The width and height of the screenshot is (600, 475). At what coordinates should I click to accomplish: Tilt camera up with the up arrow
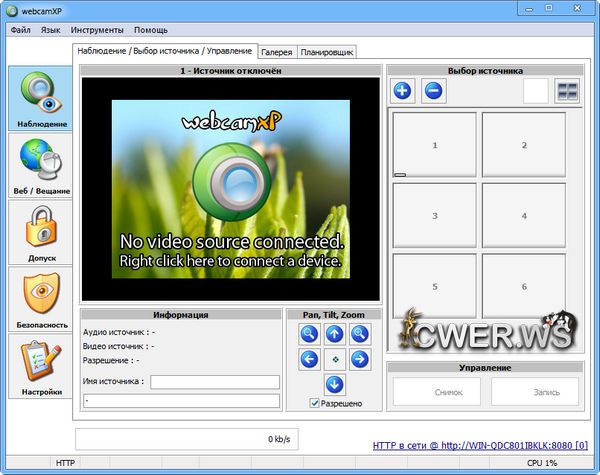[335, 334]
